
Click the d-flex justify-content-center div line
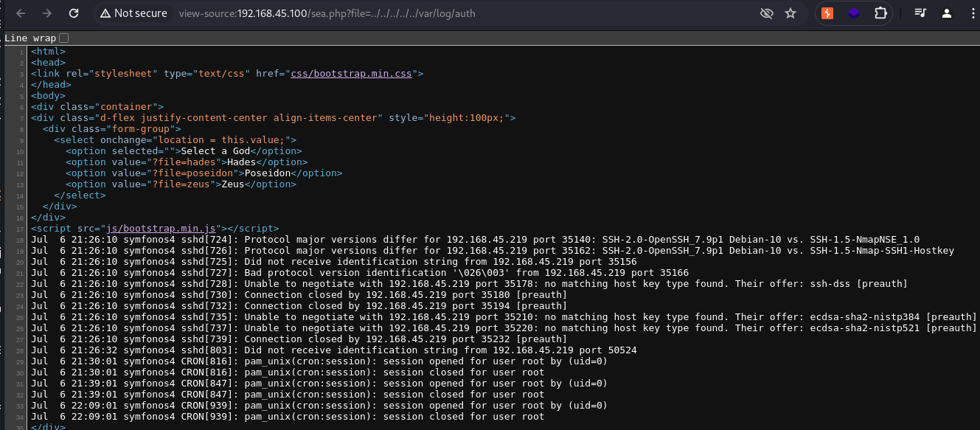pyautogui.click(x=274, y=118)
